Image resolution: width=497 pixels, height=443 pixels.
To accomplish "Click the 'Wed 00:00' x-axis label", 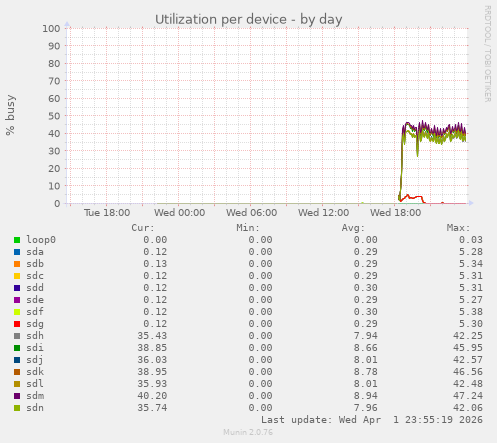I will coord(179,213).
